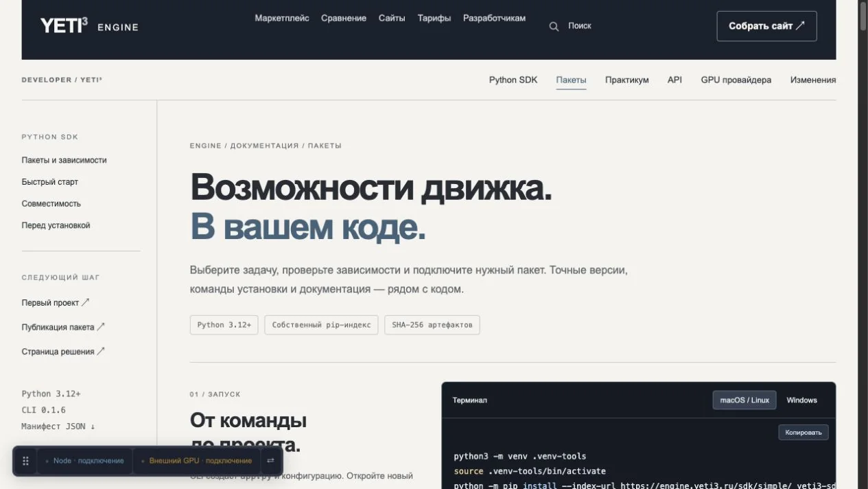Viewport: 868px width, 489px height.
Task: Open Разработчикам in the header
Action: click(494, 19)
